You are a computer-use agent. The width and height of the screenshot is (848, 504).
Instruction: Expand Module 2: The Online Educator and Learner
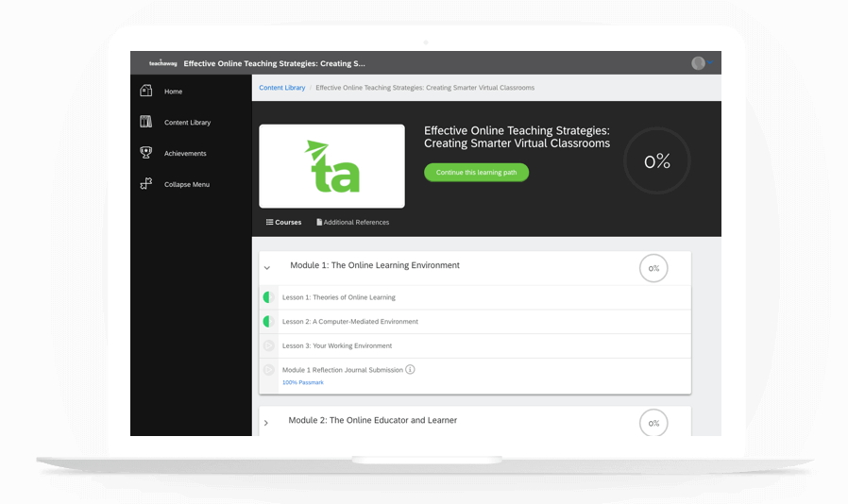[x=266, y=423]
